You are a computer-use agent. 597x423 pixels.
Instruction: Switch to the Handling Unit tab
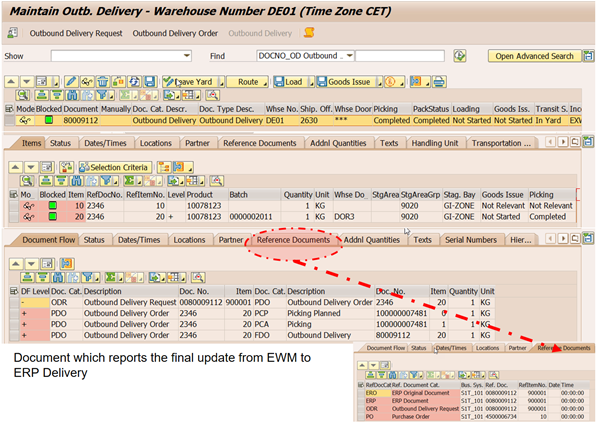pyautogui.click(x=434, y=143)
